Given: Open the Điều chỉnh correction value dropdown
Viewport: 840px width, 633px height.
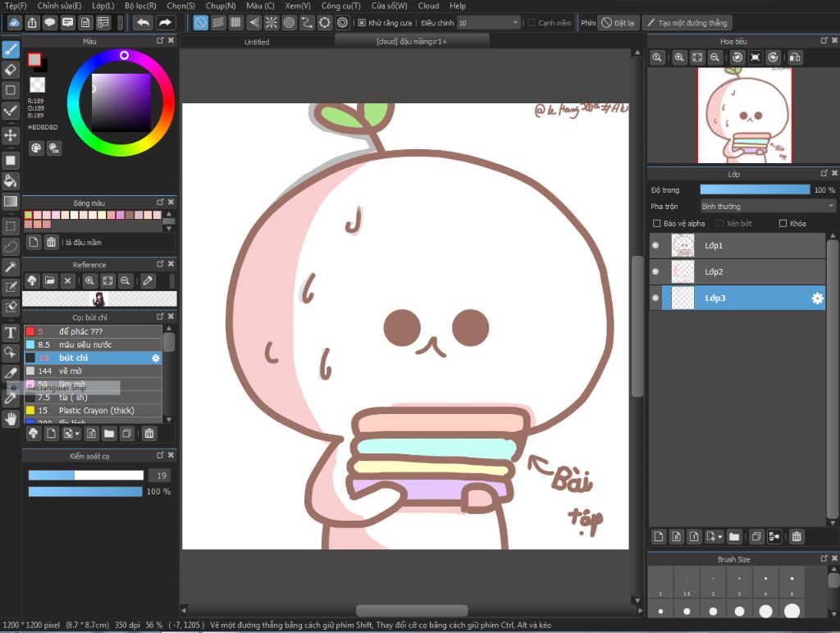Looking at the screenshot, I should (489, 22).
